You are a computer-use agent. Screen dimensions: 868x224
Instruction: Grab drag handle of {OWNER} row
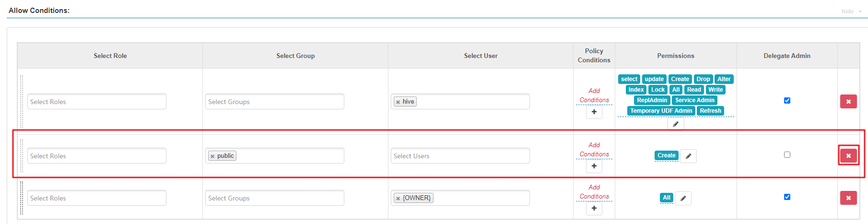click(x=22, y=198)
